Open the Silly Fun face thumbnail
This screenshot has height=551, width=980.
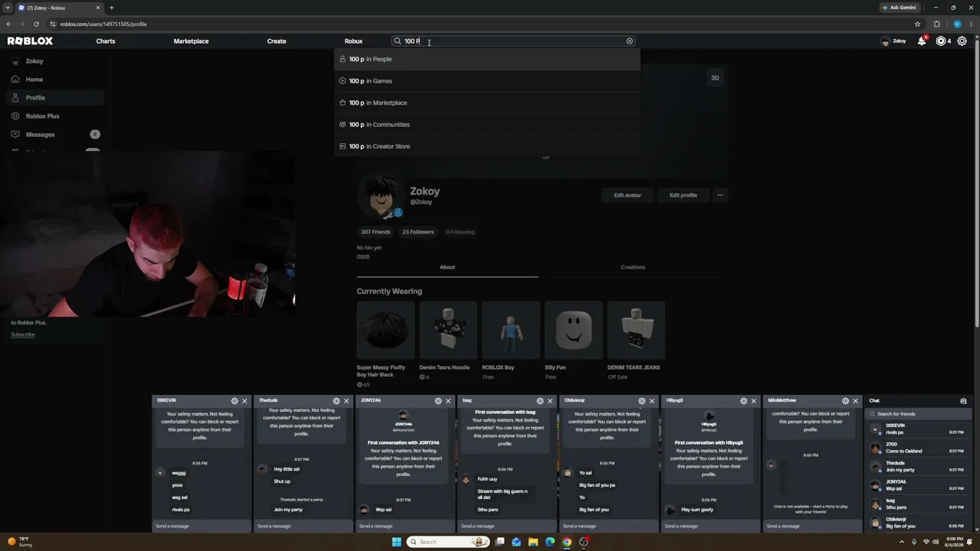pyautogui.click(x=574, y=330)
